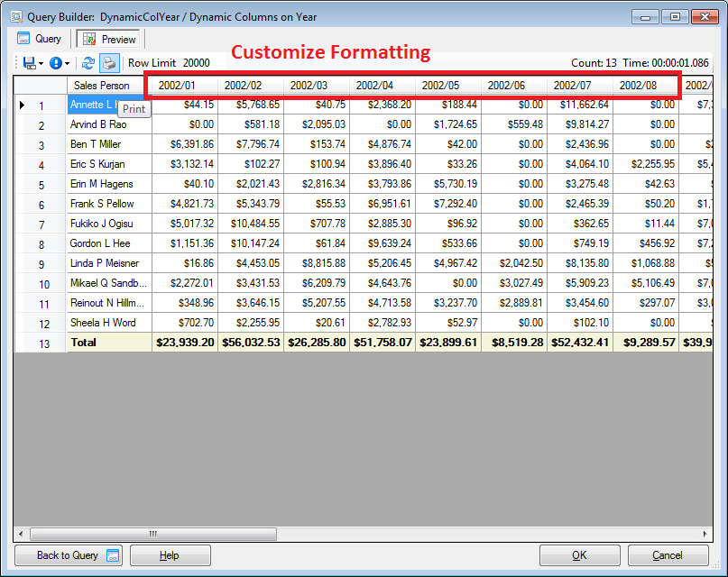This screenshot has height=577, width=728.
Task: Select the Erin M Hagens cell
Action: click(109, 184)
